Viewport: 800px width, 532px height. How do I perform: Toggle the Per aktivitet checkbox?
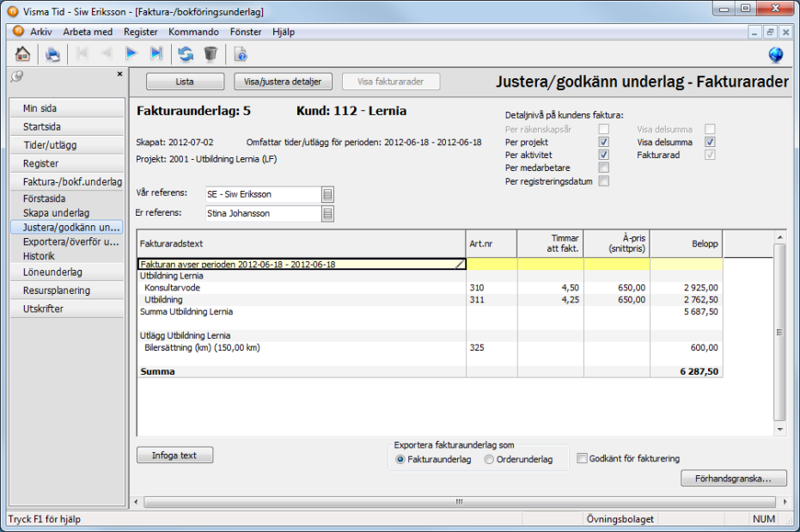603,155
